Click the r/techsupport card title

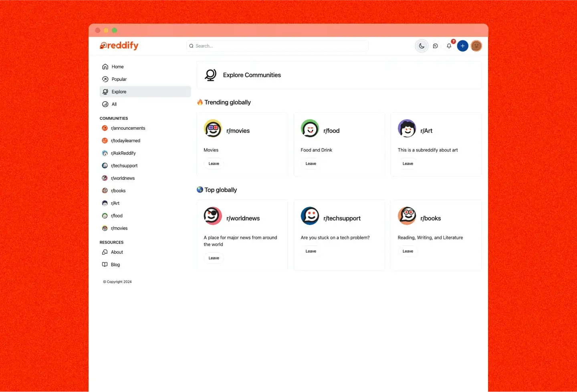(x=342, y=219)
